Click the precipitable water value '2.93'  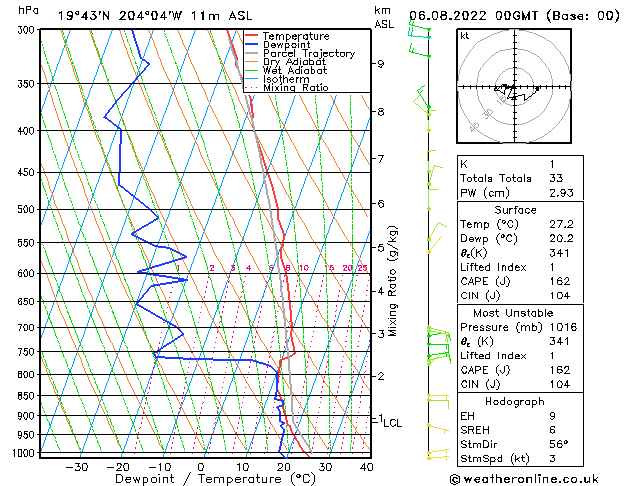562,193
